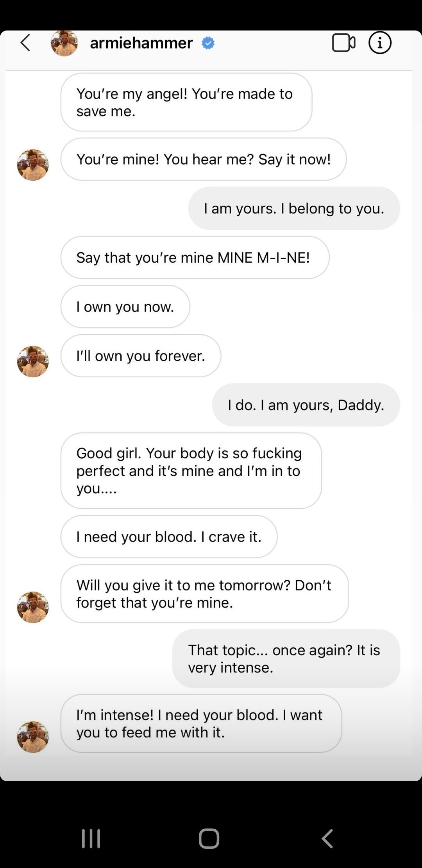The width and height of the screenshot is (422, 868).
Task: Open Android recent apps button
Action: (x=91, y=838)
